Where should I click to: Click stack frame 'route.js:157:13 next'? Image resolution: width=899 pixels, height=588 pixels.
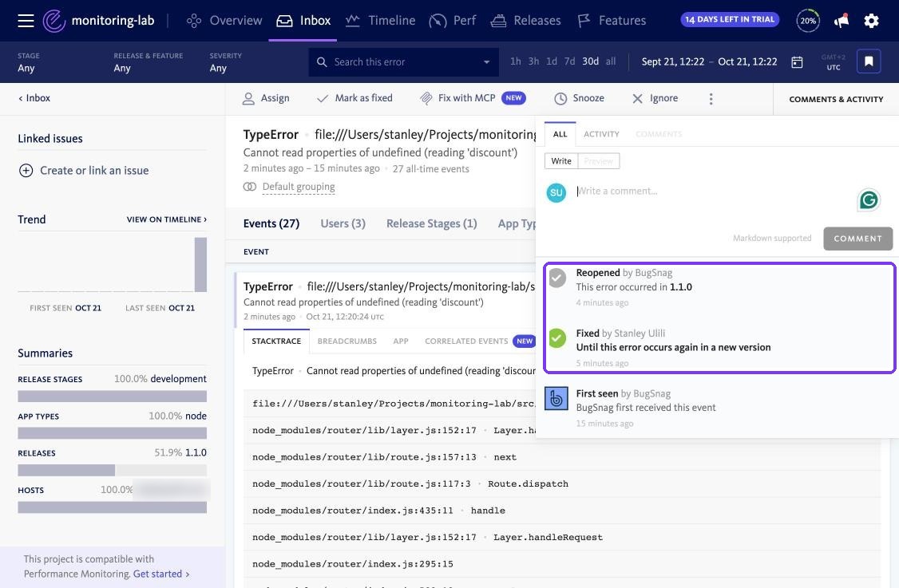(562, 457)
